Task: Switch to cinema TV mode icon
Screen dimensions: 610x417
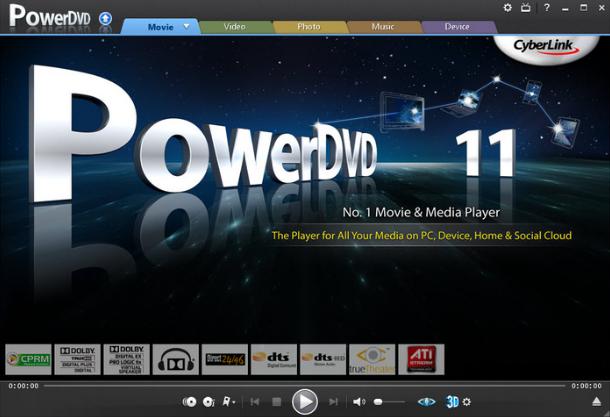Action: tap(526, 7)
